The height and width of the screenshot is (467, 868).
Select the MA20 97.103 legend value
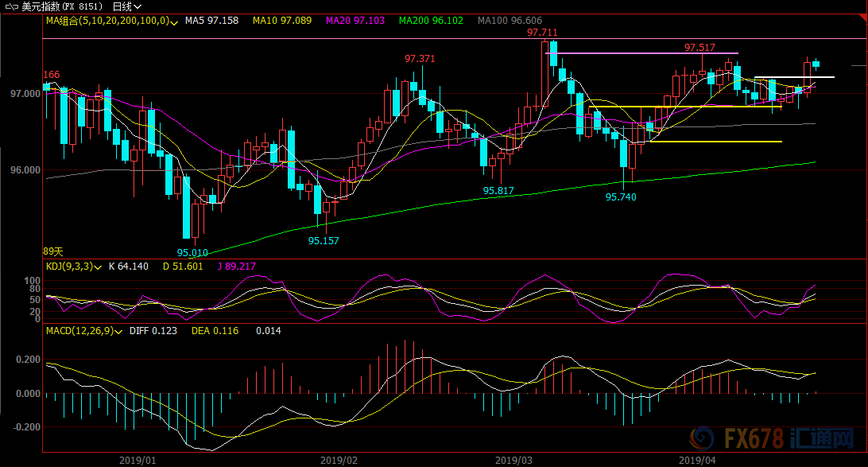click(x=355, y=21)
